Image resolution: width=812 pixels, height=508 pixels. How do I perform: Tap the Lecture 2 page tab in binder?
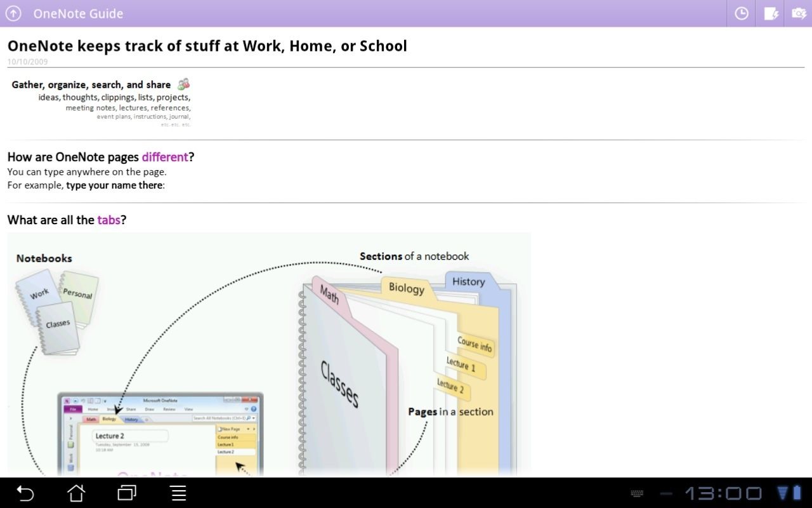tap(451, 385)
